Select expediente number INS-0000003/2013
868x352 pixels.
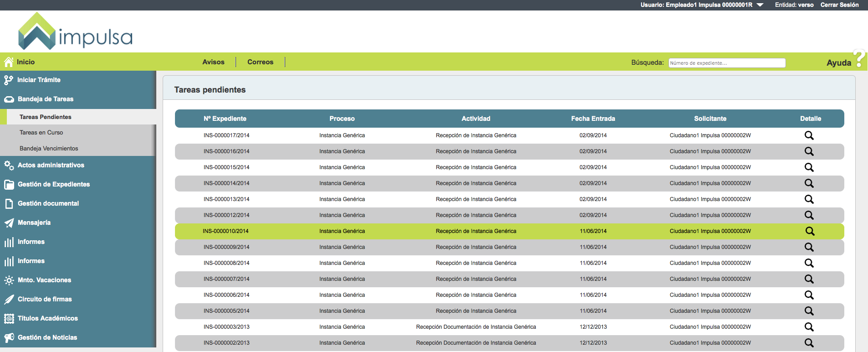tap(226, 327)
